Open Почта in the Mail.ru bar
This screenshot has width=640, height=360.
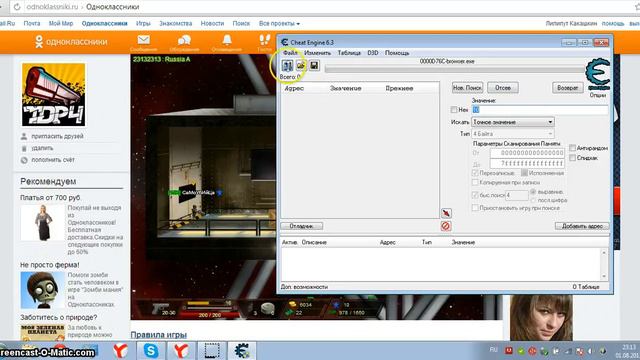pyautogui.click(x=32, y=24)
